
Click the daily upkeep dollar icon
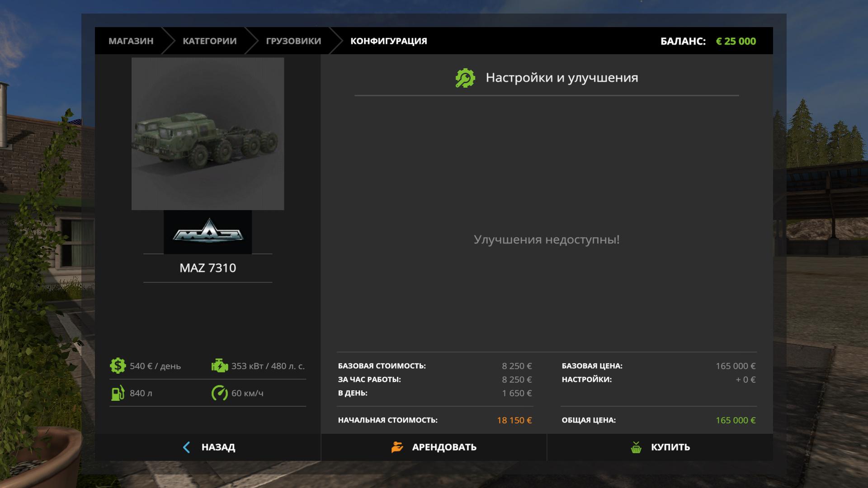[x=118, y=366]
